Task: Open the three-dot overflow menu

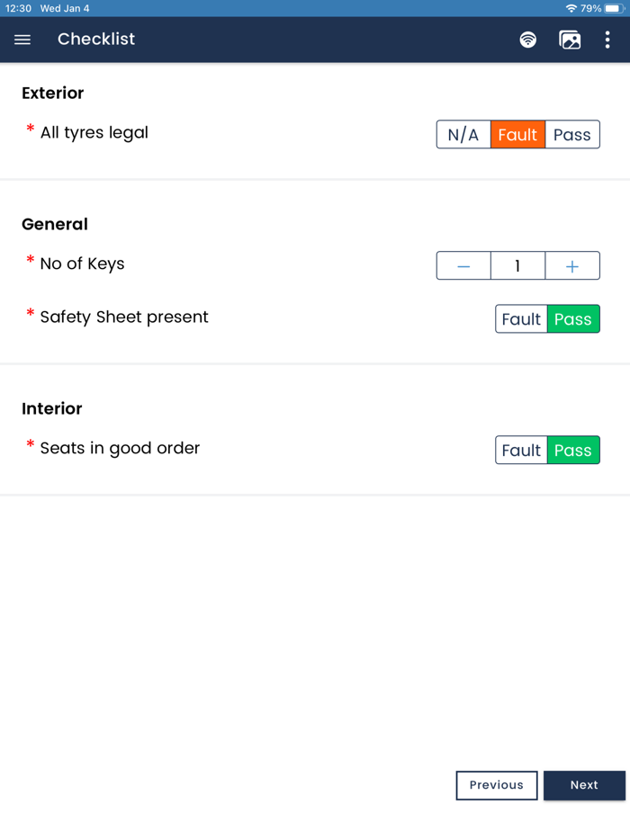Action: [607, 40]
